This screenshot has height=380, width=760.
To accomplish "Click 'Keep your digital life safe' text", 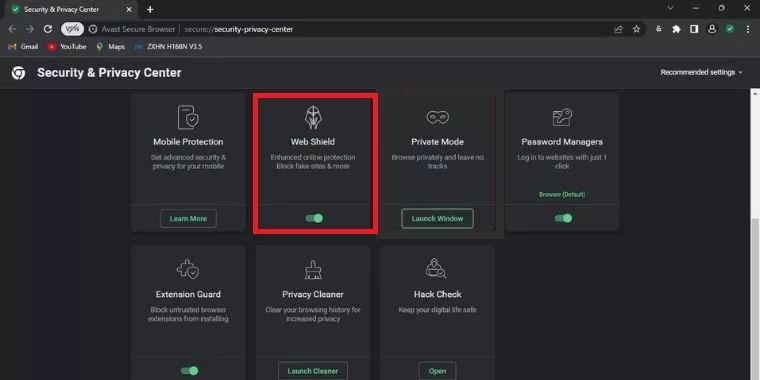I will click(437, 310).
